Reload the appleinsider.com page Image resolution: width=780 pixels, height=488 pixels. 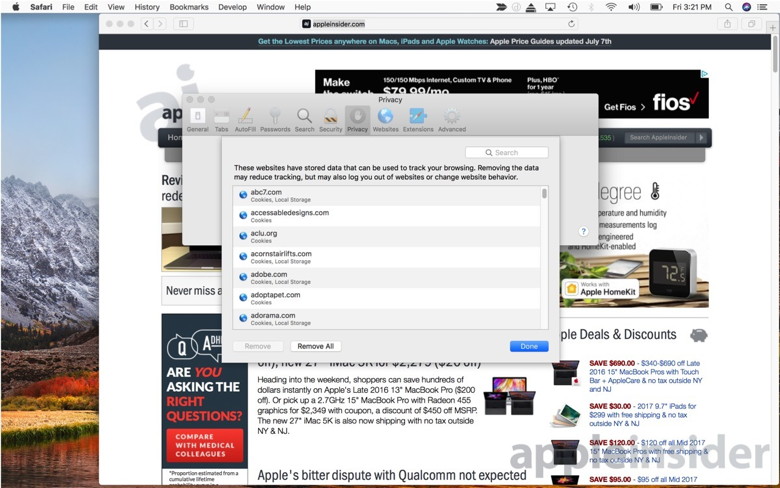pos(571,23)
